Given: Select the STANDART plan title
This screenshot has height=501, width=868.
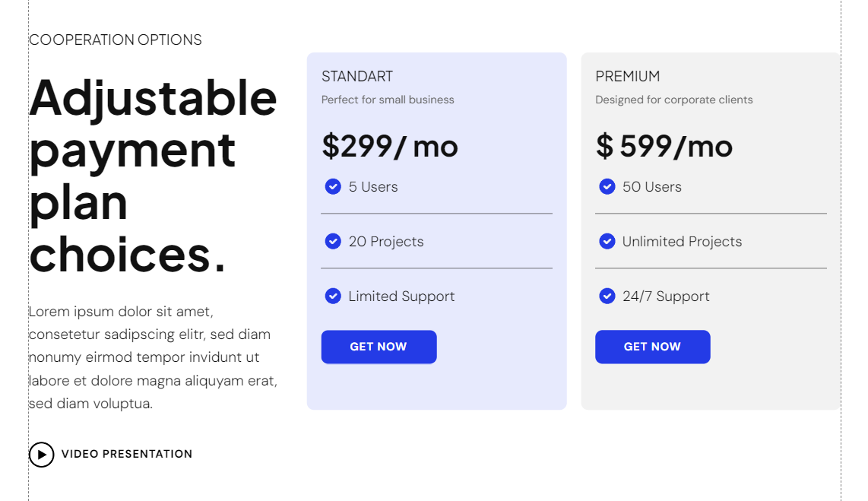Looking at the screenshot, I should pyautogui.click(x=357, y=77).
